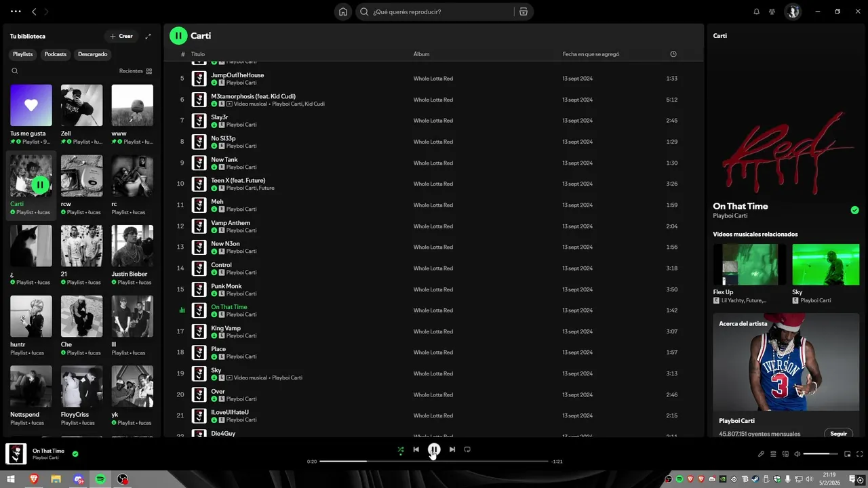Open Discord from the taskbar
Screen dimensions: 868x488
coord(79,479)
